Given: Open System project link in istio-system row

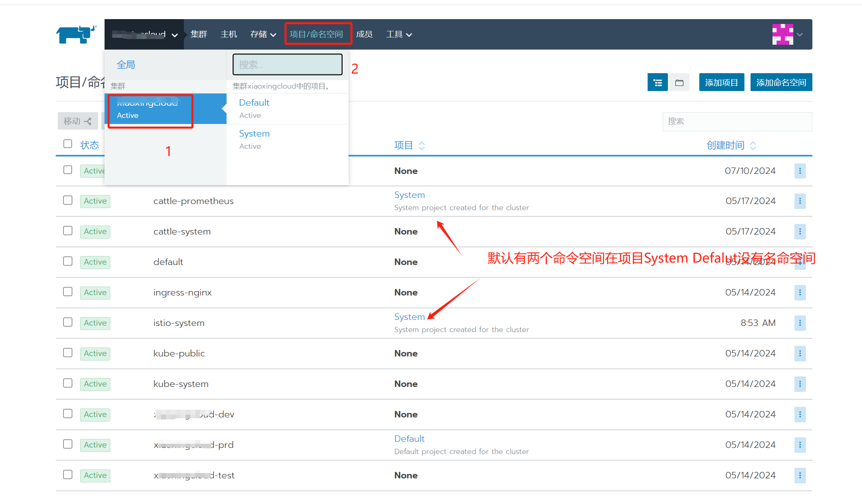Looking at the screenshot, I should [409, 317].
